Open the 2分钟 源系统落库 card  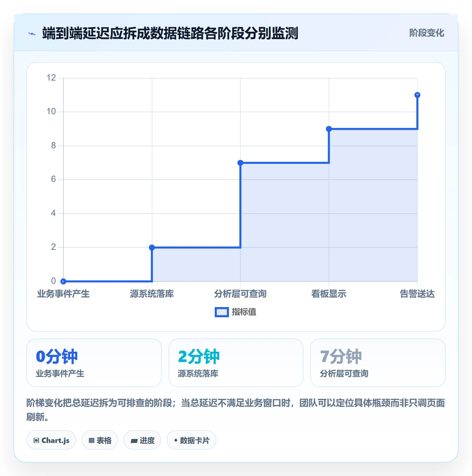coord(236,363)
